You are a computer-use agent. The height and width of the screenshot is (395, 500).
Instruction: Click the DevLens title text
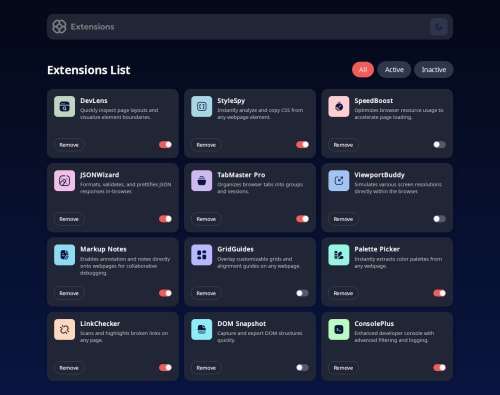coord(94,101)
